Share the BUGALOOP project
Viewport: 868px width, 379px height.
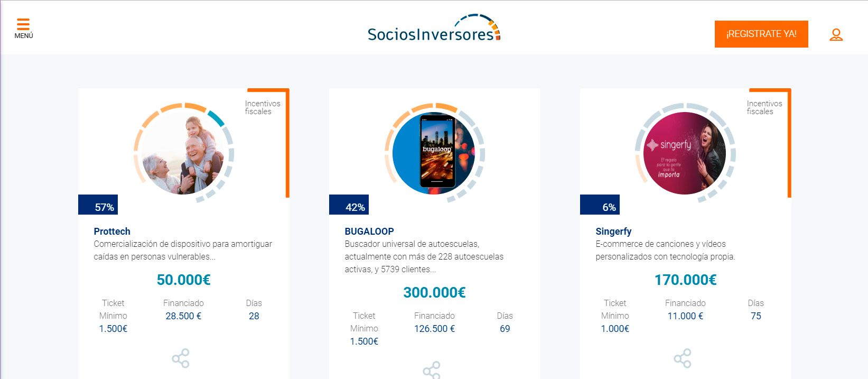coord(432,370)
